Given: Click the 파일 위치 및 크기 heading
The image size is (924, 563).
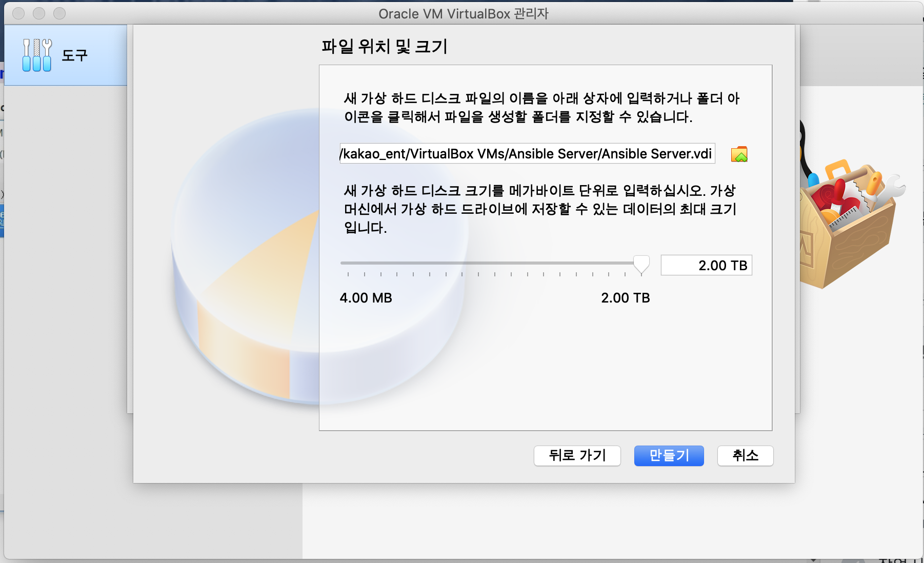Looking at the screenshot, I should click(385, 47).
